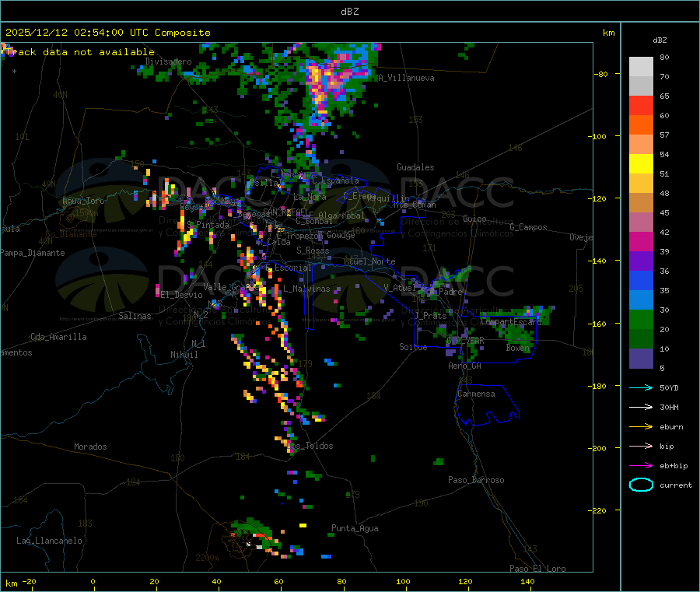700x592 pixels.
Task: Click the 'Lag.Llancanelo' map label
Action: tap(49, 541)
